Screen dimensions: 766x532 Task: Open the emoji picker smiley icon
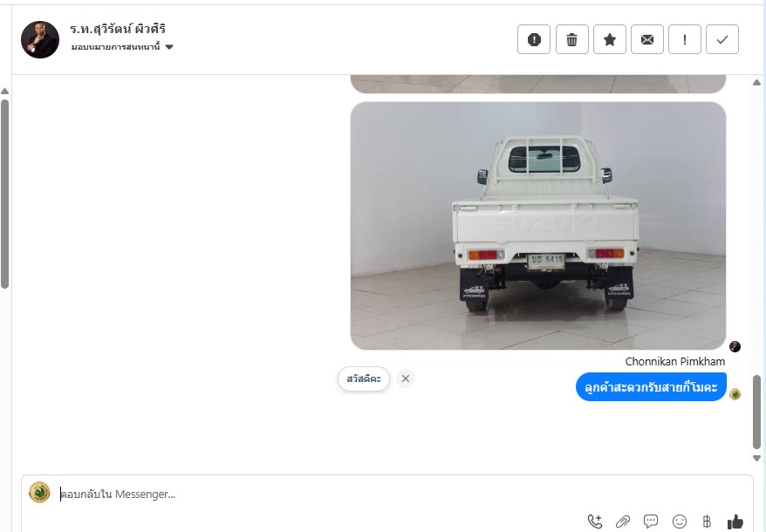(x=679, y=522)
